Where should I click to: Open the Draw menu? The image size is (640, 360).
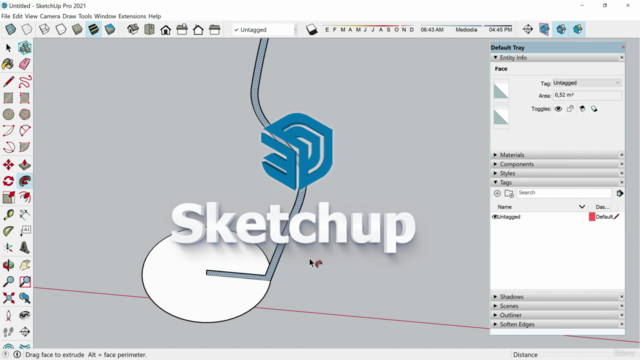click(69, 16)
